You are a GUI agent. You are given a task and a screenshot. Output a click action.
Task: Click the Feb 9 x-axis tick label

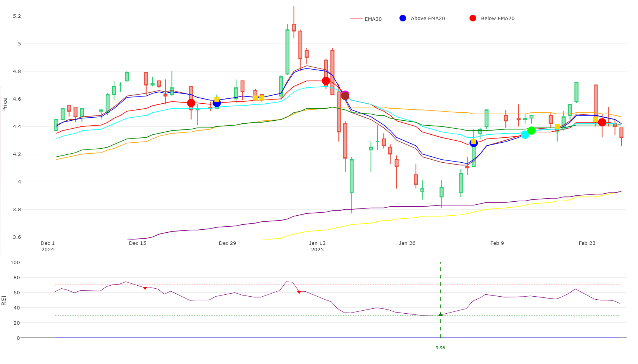click(497, 243)
